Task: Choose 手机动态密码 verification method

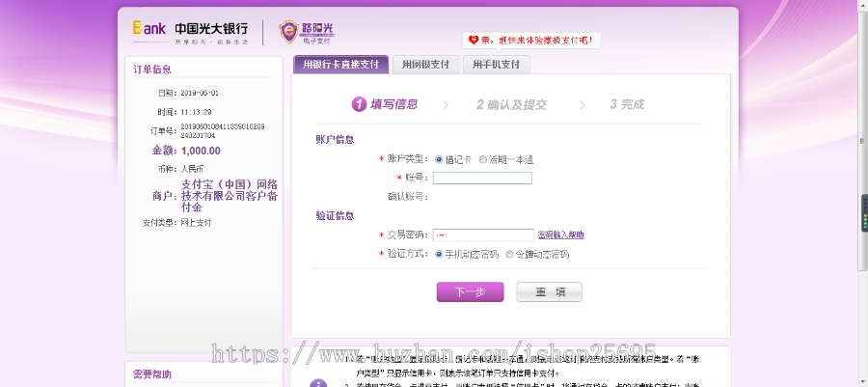Action: pyautogui.click(x=439, y=254)
